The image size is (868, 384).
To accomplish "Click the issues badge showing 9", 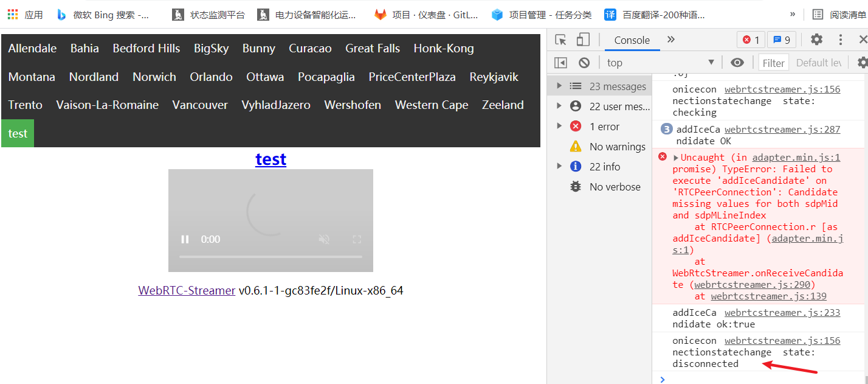I will tap(780, 39).
